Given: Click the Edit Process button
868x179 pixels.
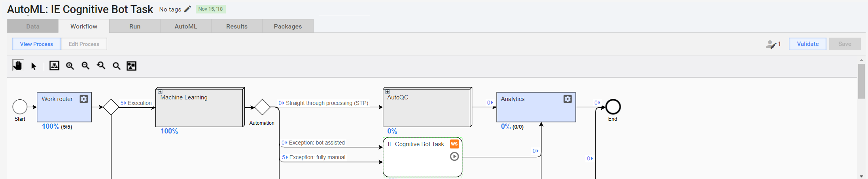Looking at the screenshot, I should [x=84, y=44].
